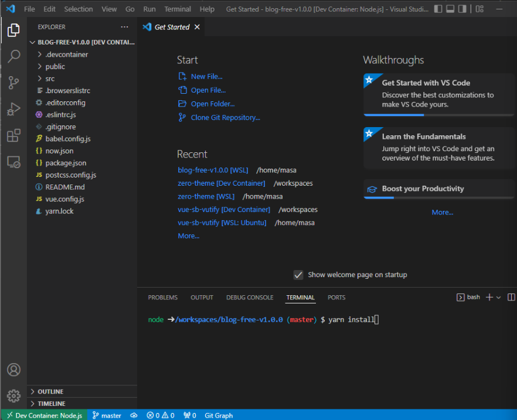Click More... under Recent list
Viewport: 517px width, 420px height.
[x=188, y=236]
